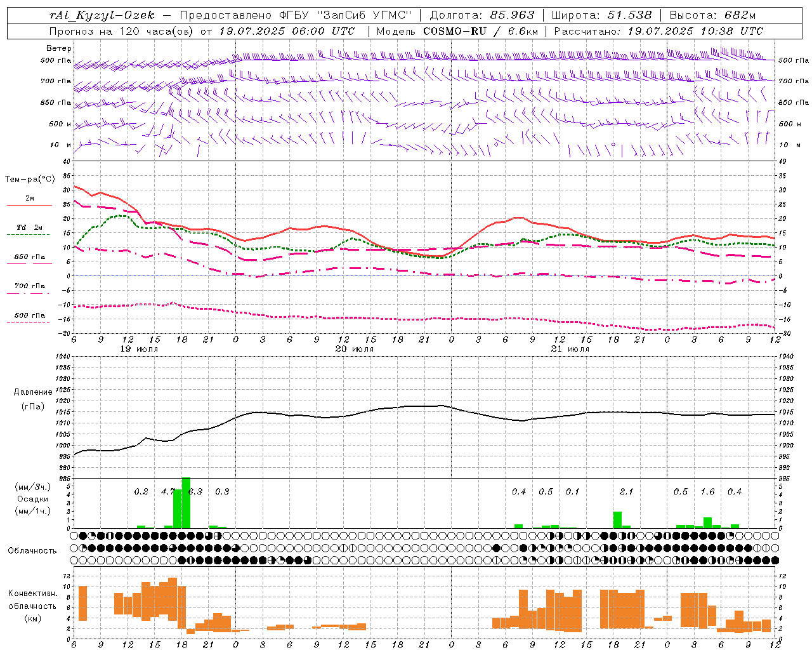Click the Ветер panel label

click(x=59, y=48)
